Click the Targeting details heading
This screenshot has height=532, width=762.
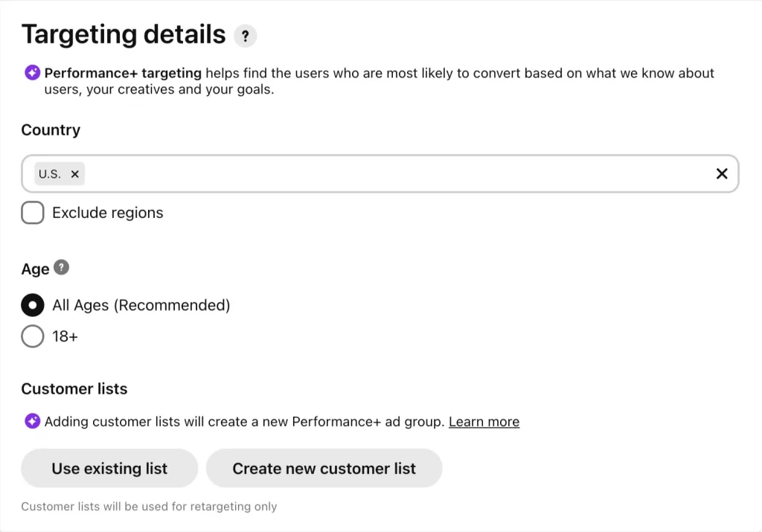point(124,34)
